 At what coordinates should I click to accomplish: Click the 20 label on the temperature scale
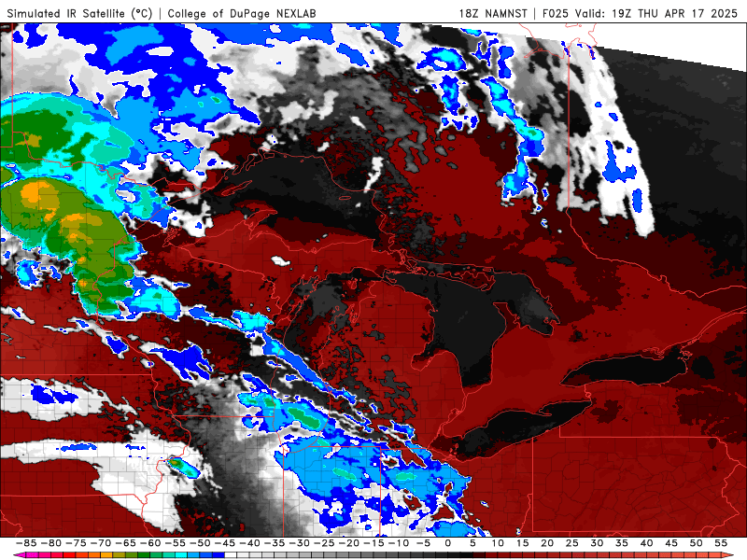[547, 543]
